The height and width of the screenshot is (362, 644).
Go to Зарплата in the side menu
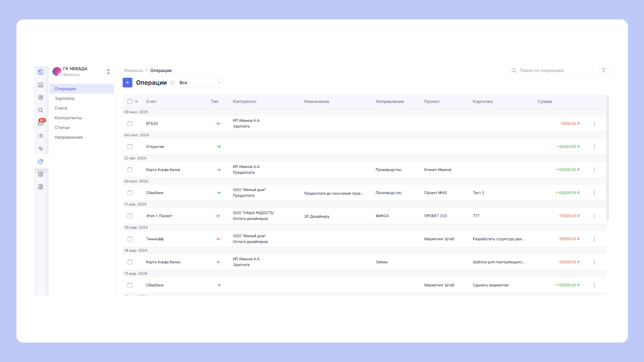click(64, 99)
